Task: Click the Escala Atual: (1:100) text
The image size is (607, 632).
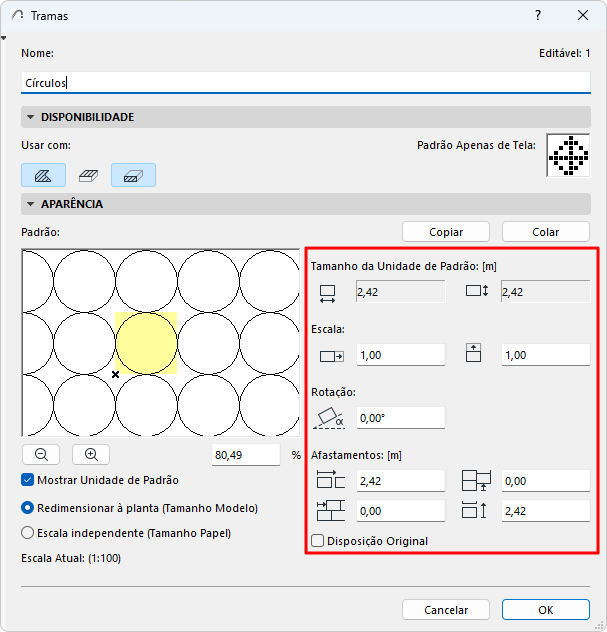Action: [71, 558]
